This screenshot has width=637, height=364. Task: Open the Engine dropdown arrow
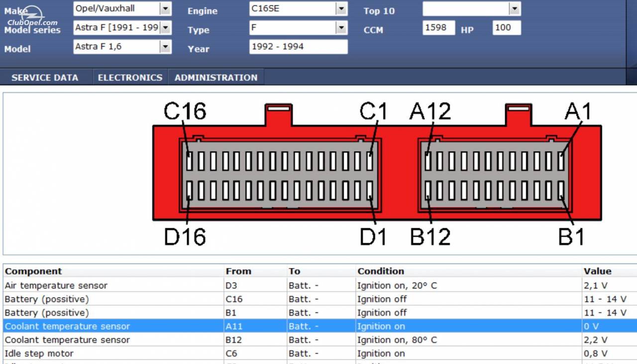(x=341, y=8)
